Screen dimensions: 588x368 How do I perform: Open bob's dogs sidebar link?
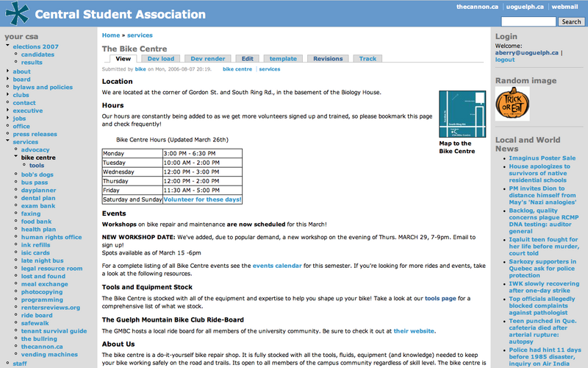tap(37, 174)
